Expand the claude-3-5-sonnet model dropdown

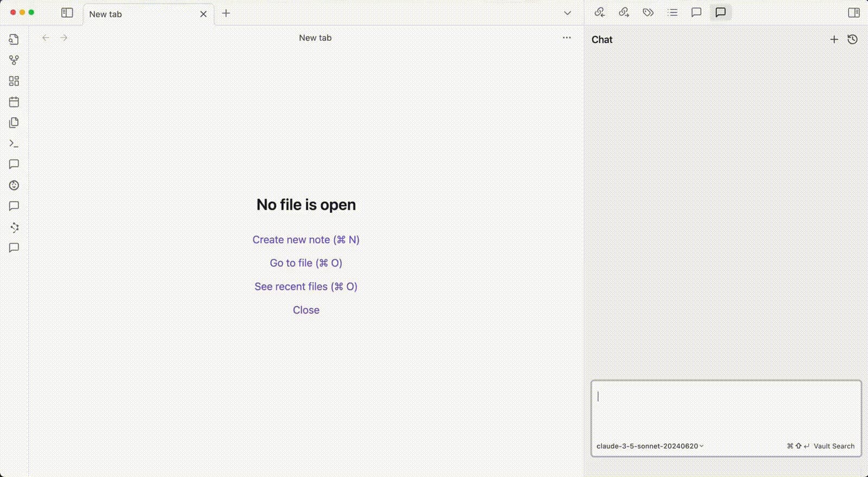(x=650, y=446)
